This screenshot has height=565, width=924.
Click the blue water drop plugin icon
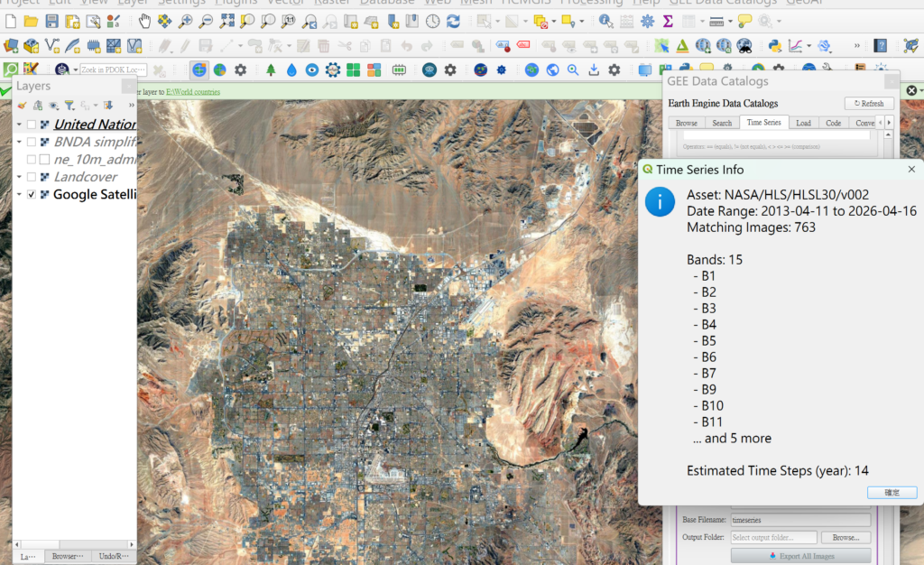click(291, 69)
